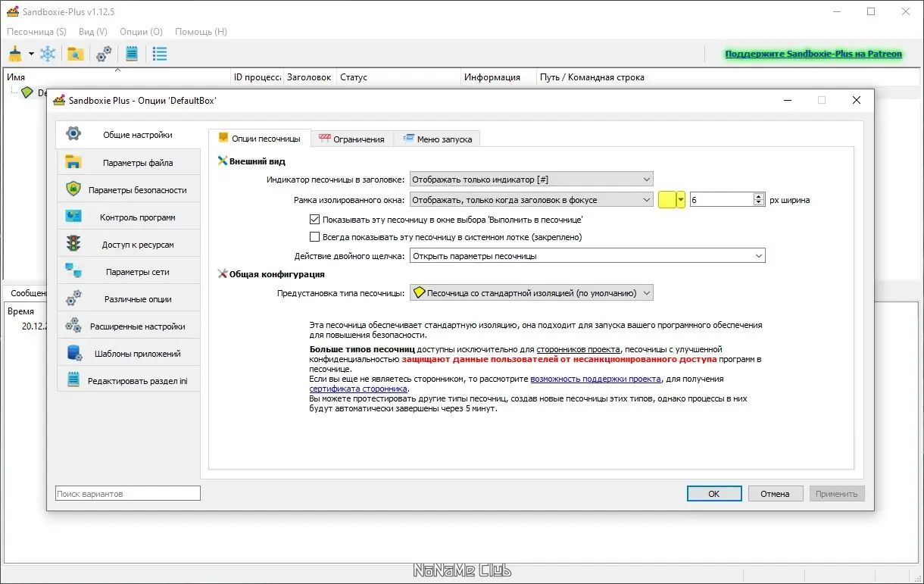The image size is (924, 584).
Task: Click the broom cleanup icon in main toolbar
Action: tap(15, 54)
